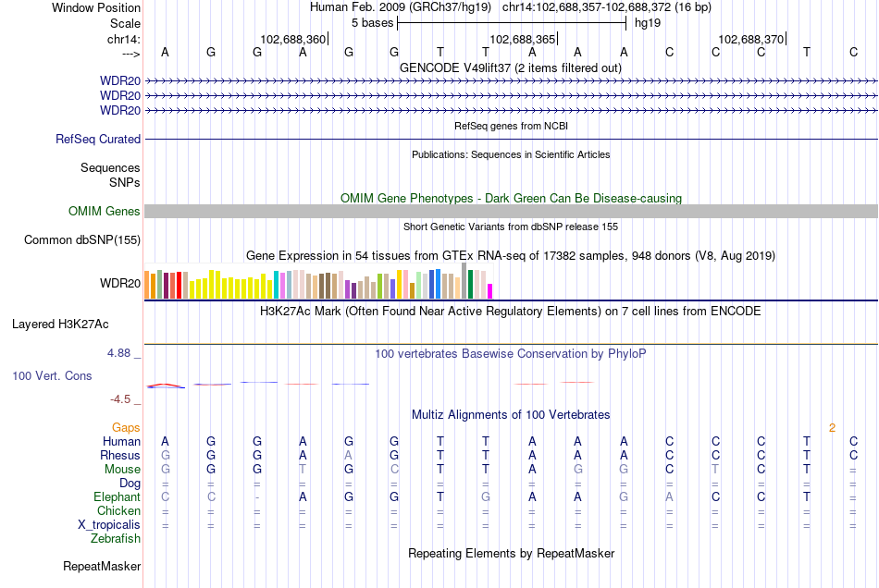Viewport: 879px width, 588px height.
Task: Click the Multiz Alignments of 100 Vertebrates title
Action: click(x=511, y=415)
